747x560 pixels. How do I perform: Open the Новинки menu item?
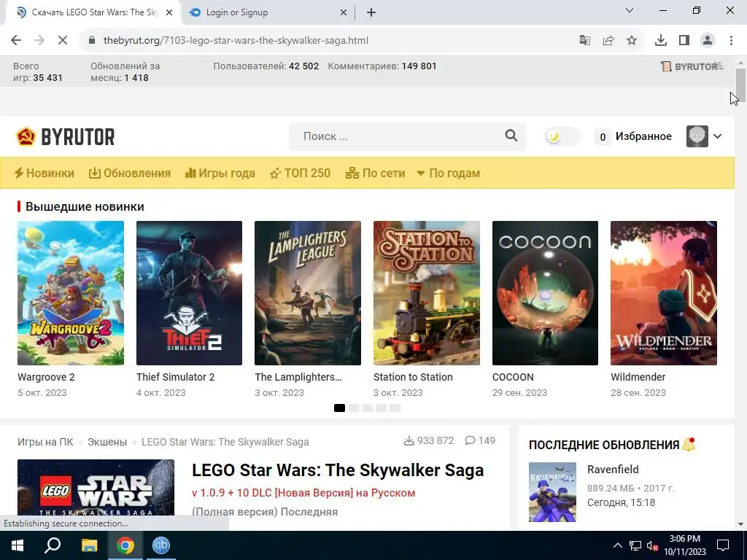click(x=44, y=173)
